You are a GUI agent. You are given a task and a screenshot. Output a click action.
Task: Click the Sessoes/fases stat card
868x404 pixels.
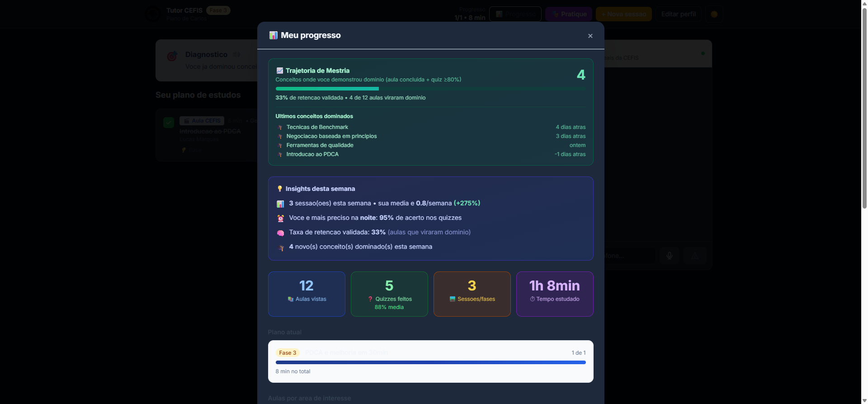click(x=472, y=294)
